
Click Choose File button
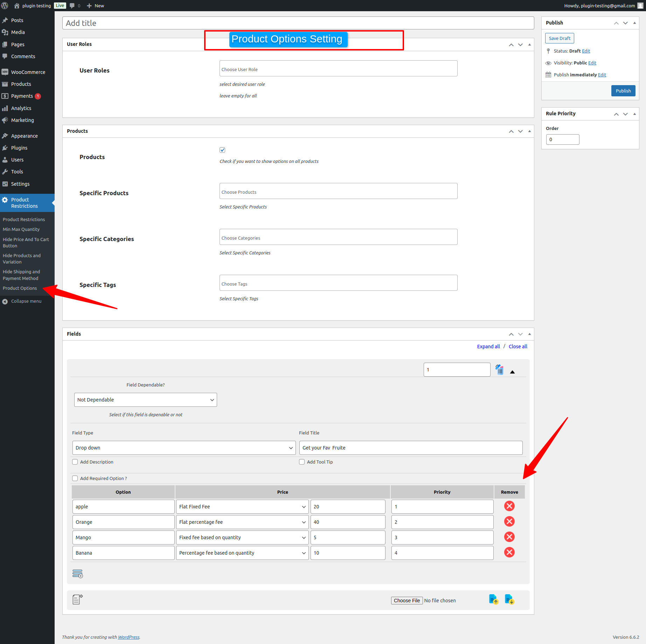(407, 601)
